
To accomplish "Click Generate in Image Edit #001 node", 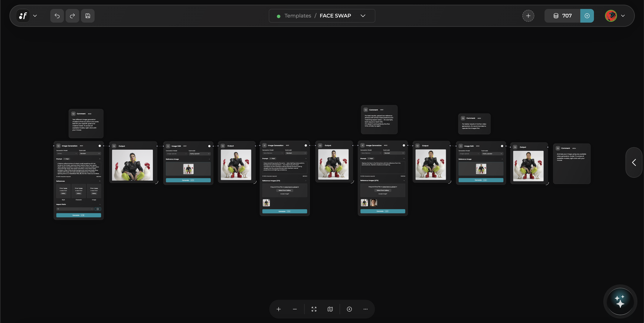I will (x=188, y=180).
